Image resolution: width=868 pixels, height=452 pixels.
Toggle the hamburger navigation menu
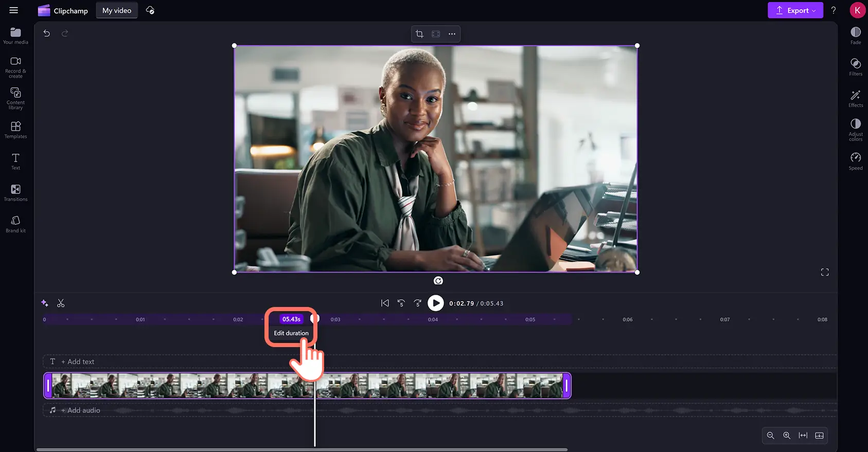(x=14, y=10)
